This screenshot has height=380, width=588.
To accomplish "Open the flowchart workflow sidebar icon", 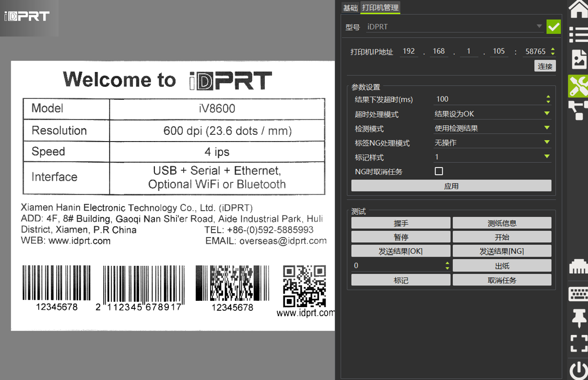I will click(x=578, y=110).
